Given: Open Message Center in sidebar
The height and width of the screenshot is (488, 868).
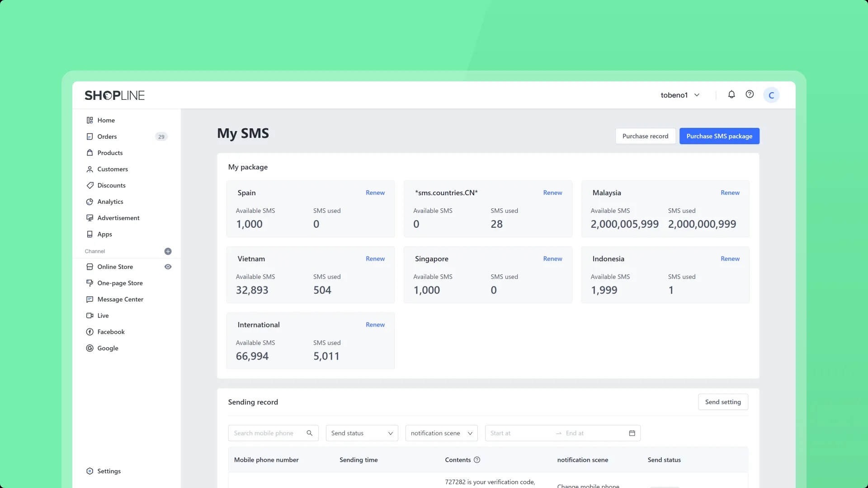Looking at the screenshot, I should click(120, 299).
